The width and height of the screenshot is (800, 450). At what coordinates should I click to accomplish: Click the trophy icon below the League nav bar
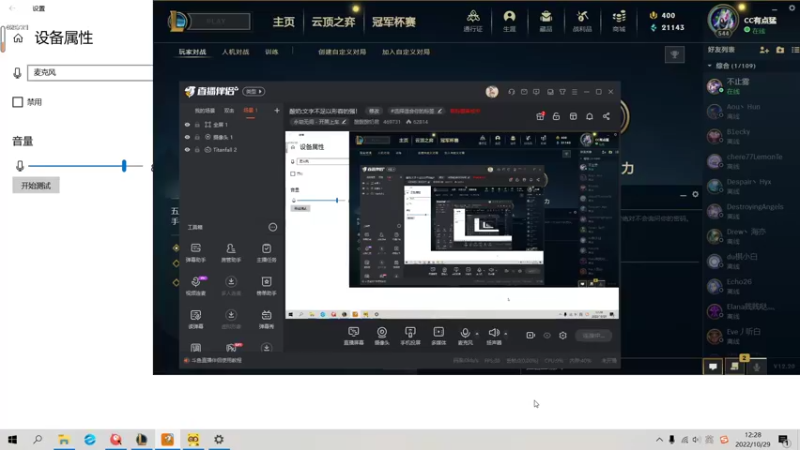tap(674, 55)
